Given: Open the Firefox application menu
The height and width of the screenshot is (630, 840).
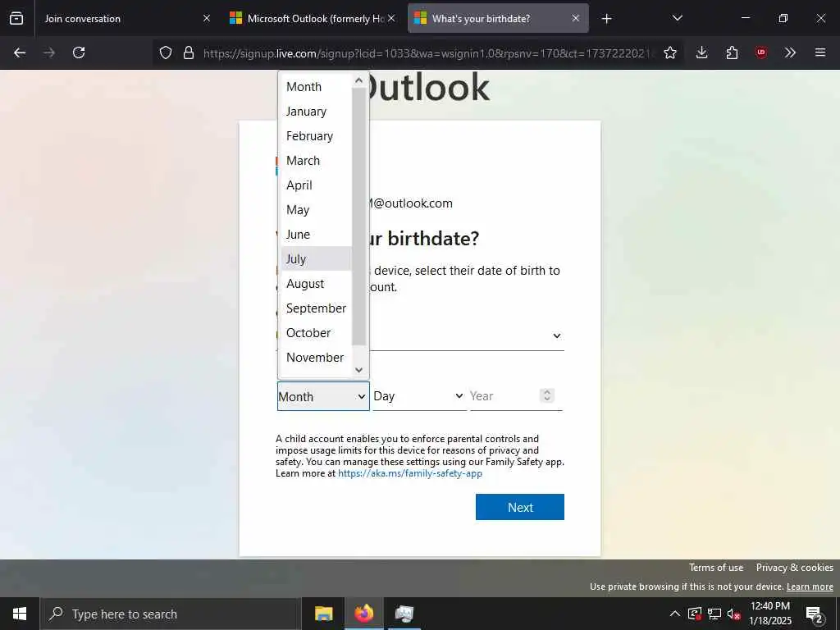Looking at the screenshot, I should tap(819, 52).
